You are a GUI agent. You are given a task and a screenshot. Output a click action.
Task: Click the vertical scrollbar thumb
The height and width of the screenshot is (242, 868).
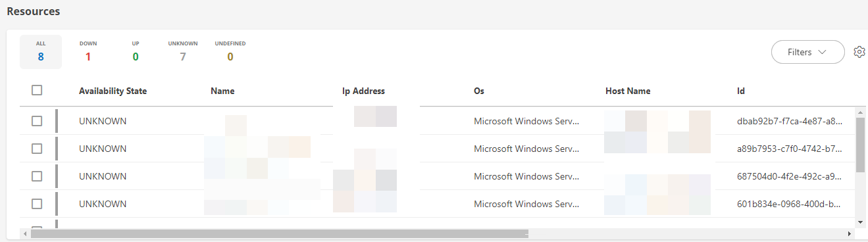pyautogui.click(x=860, y=145)
